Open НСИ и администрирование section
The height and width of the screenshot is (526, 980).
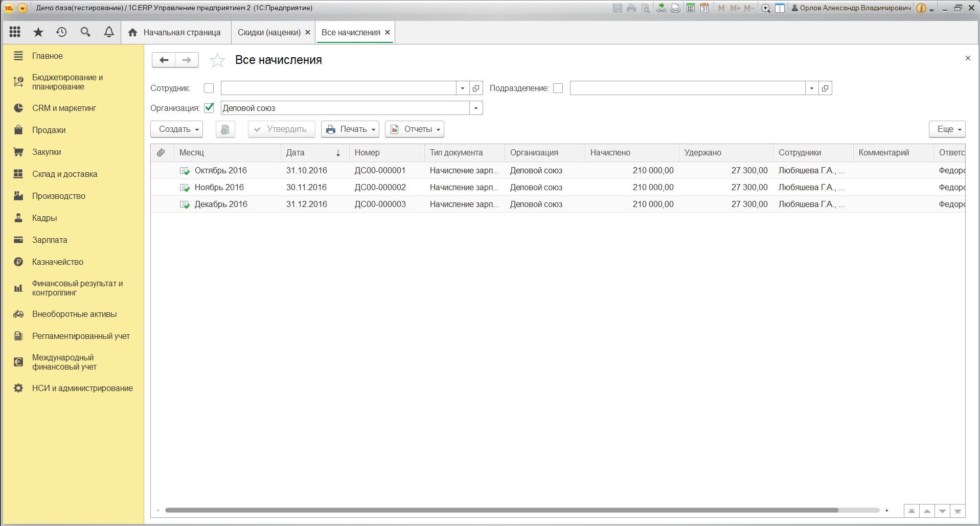pos(73,388)
